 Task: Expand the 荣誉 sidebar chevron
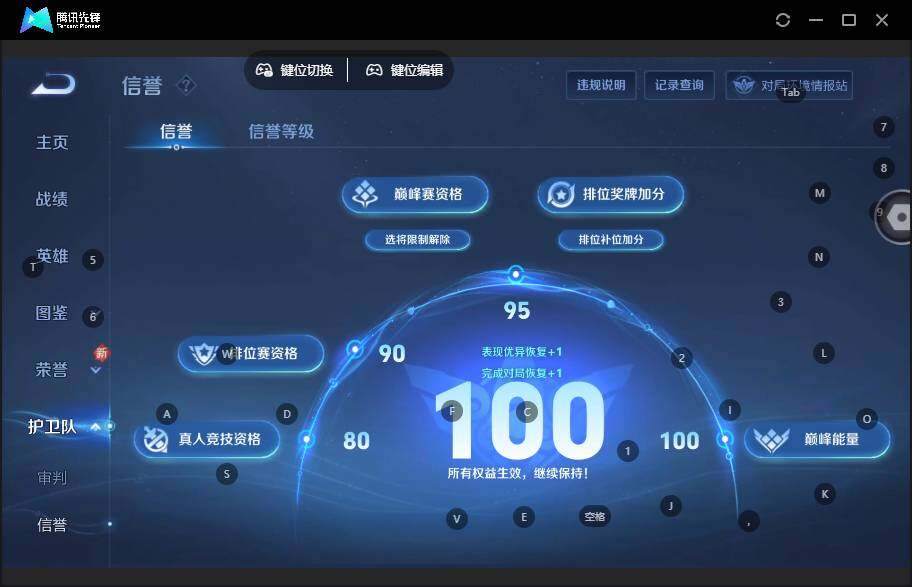click(x=96, y=371)
